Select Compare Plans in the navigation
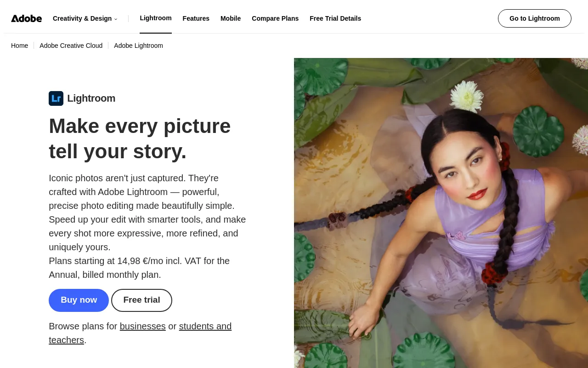The width and height of the screenshot is (588, 368). (275, 18)
